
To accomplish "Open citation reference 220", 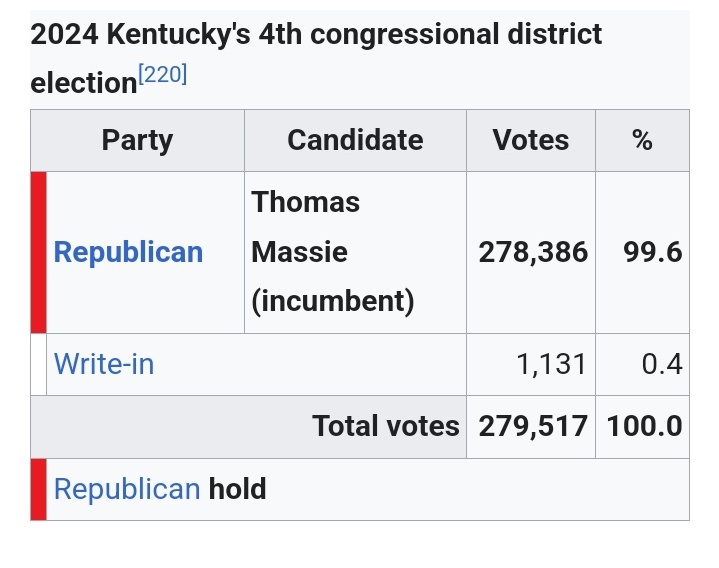I will [163, 74].
